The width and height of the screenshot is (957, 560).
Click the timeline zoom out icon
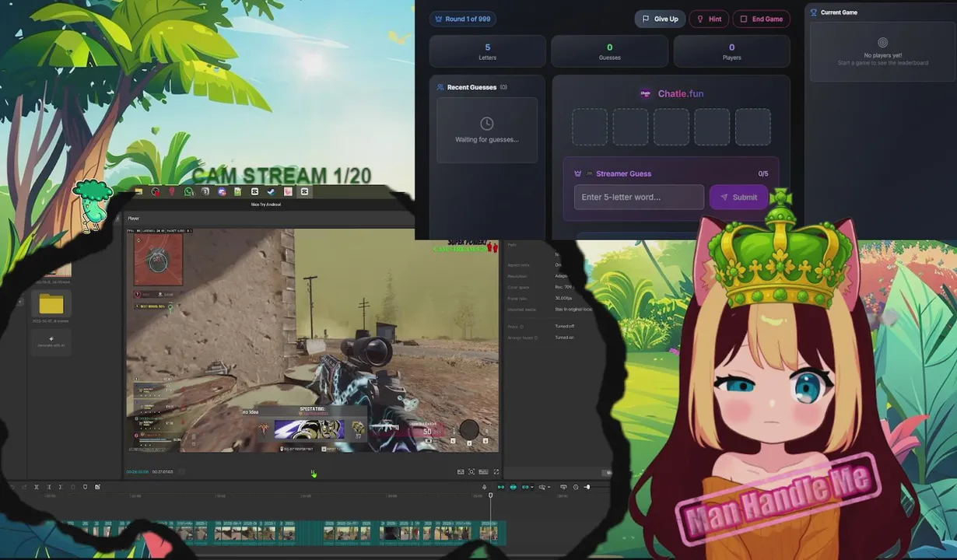pos(576,487)
